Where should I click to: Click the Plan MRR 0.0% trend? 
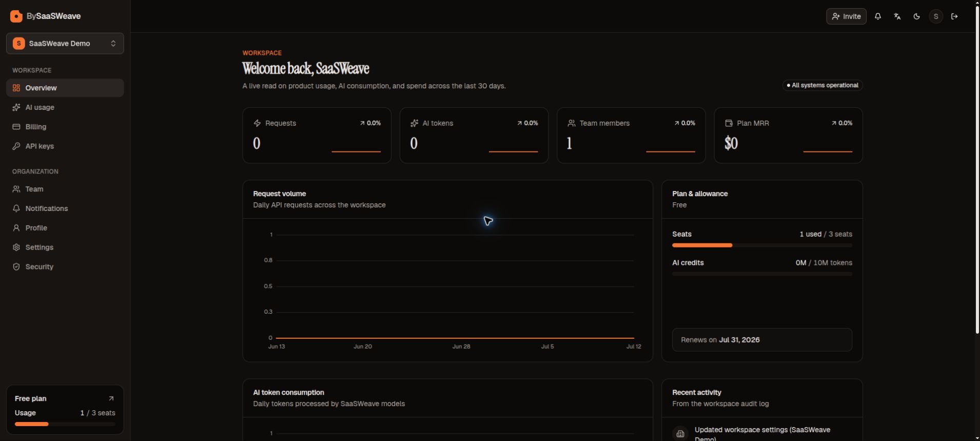842,123
